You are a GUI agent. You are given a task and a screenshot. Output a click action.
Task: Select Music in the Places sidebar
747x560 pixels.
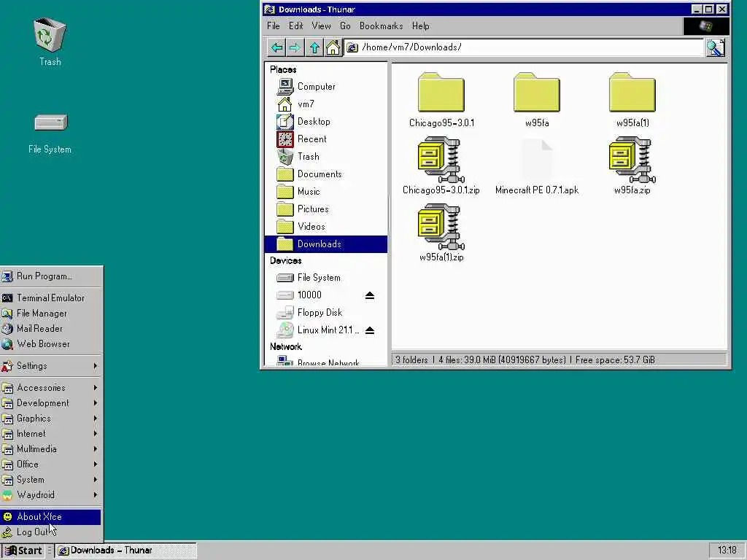point(326,192)
